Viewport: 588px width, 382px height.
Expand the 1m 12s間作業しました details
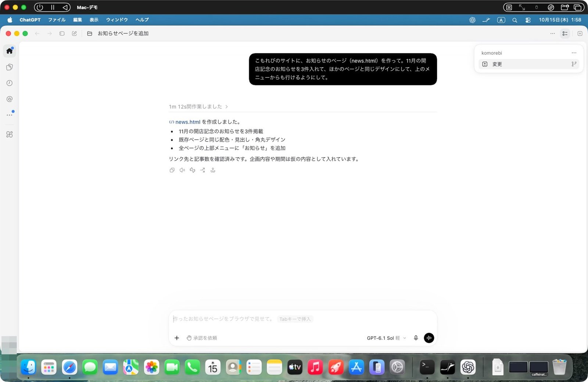pos(198,107)
